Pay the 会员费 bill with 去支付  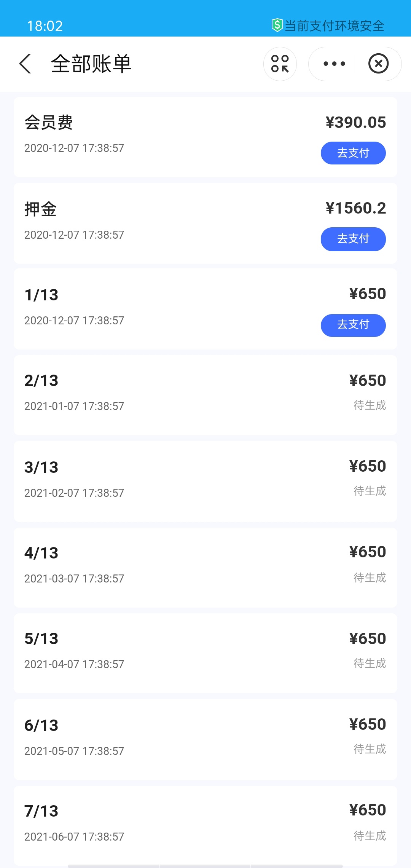click(x=353, y=153)
